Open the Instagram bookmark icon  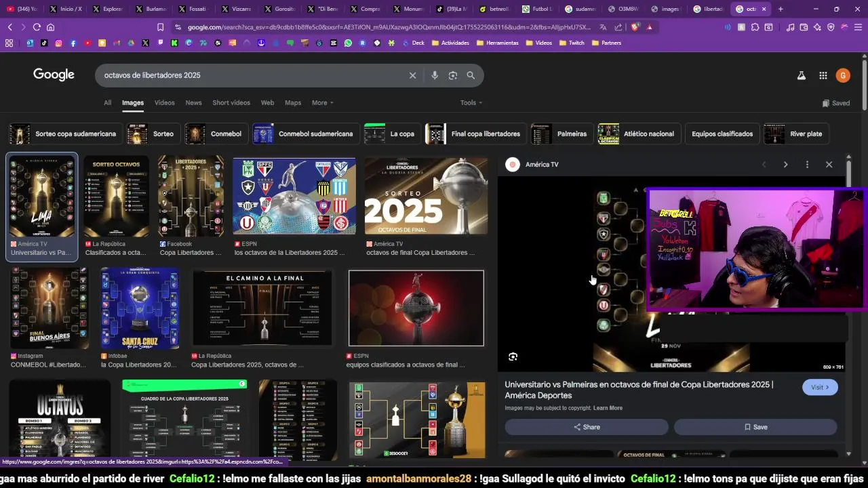click(x=58, y=43)
